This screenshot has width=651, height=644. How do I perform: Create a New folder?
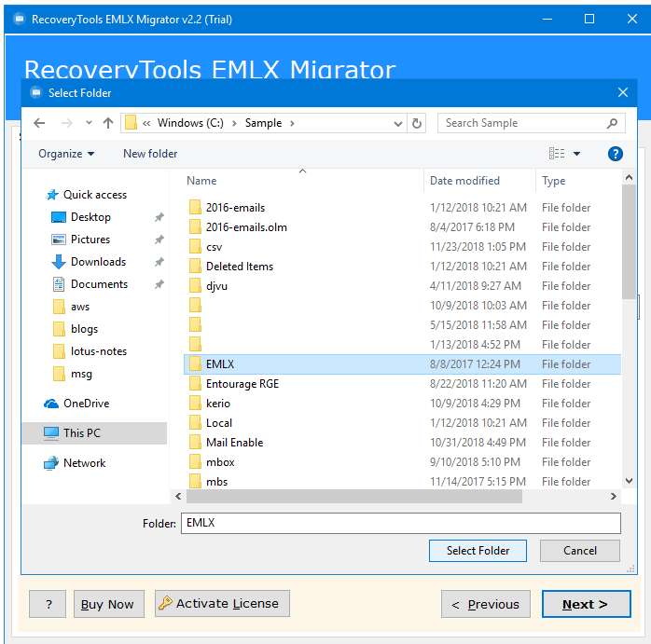coord(150,154)
